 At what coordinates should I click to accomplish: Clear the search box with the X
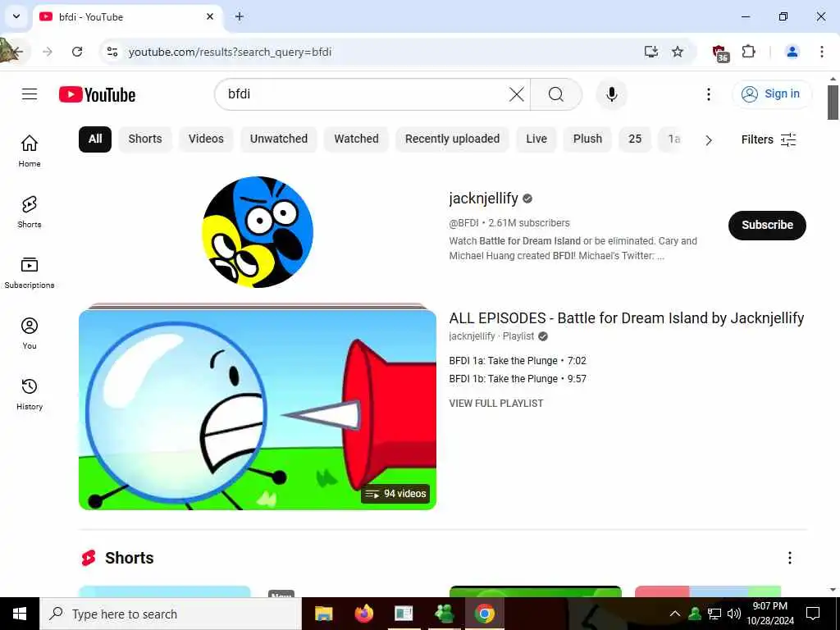(517, 94)
